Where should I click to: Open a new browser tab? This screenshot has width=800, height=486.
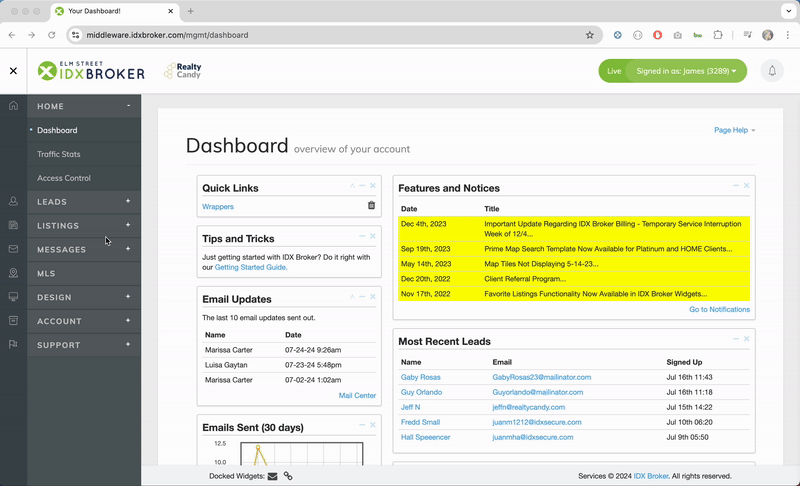tap(190, 11)
